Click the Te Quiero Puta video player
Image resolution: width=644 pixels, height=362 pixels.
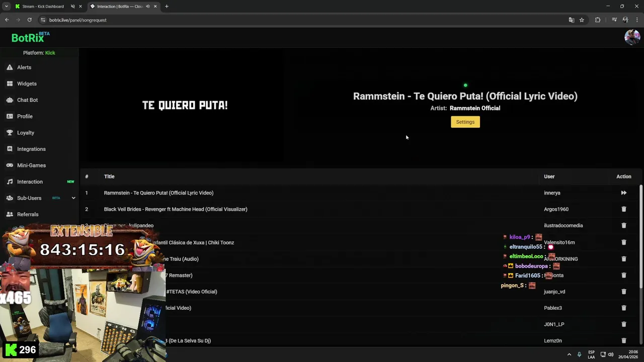(185, 106)
